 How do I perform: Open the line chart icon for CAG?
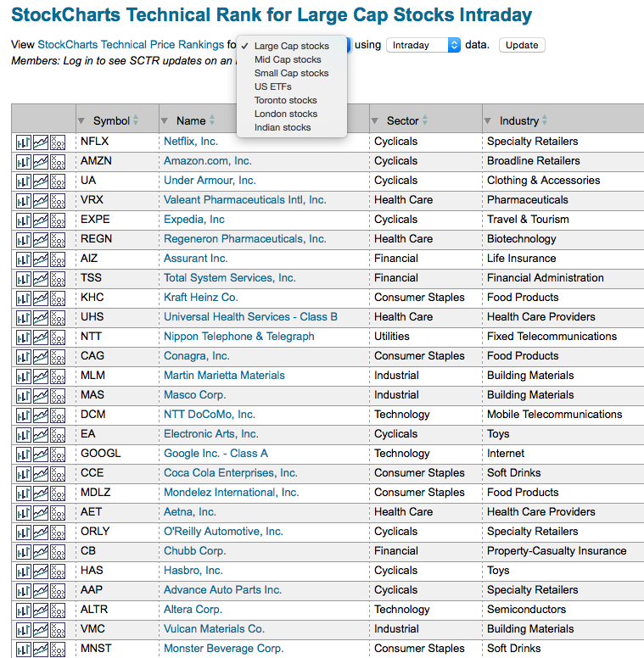point(41,357)
